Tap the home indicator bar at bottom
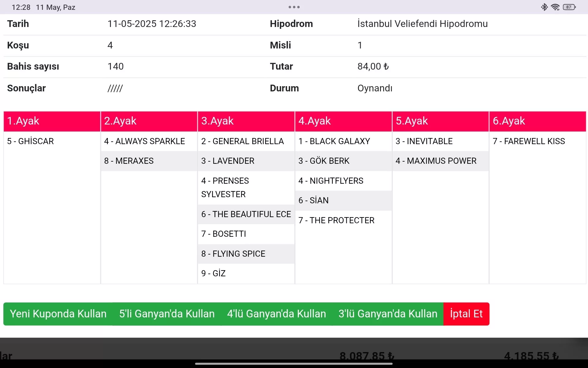Image resolution: width=588 pixels, height=368 pixels. pos(294,364)
